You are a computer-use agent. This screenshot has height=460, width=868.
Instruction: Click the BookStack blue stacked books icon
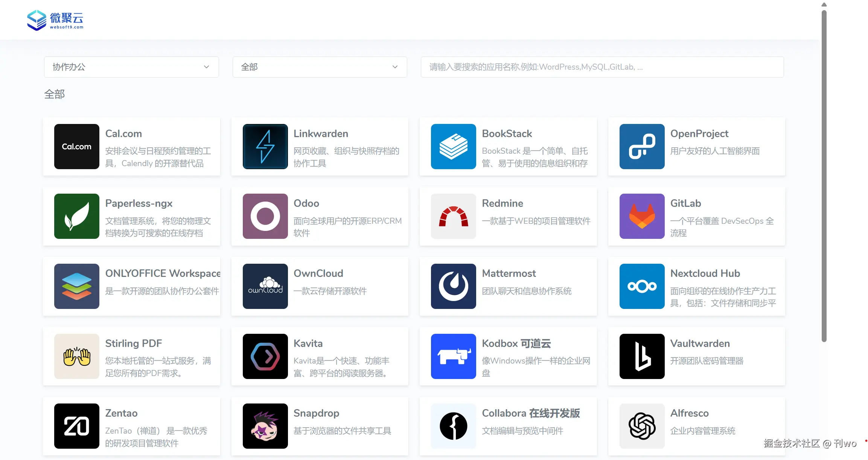click(453, 147)
